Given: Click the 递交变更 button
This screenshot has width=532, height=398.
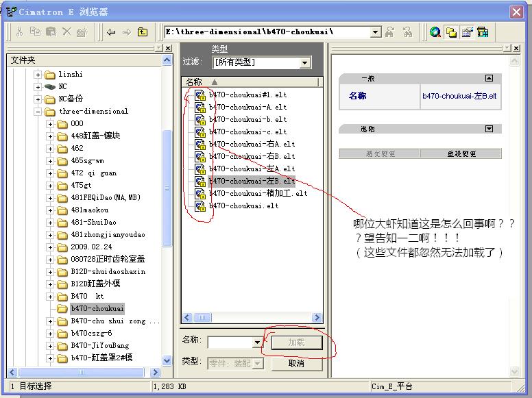Looking at the screenshot, I should coord(380,153).
